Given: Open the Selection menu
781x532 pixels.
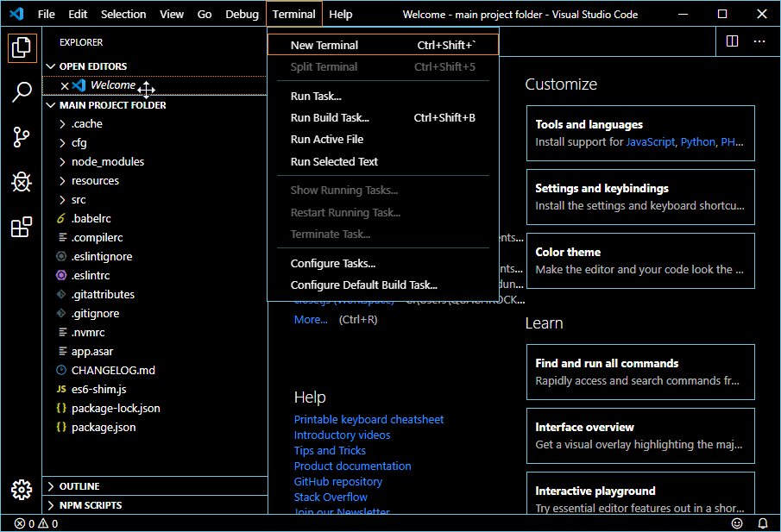Looking at the screenshot, I should point(123,14).
